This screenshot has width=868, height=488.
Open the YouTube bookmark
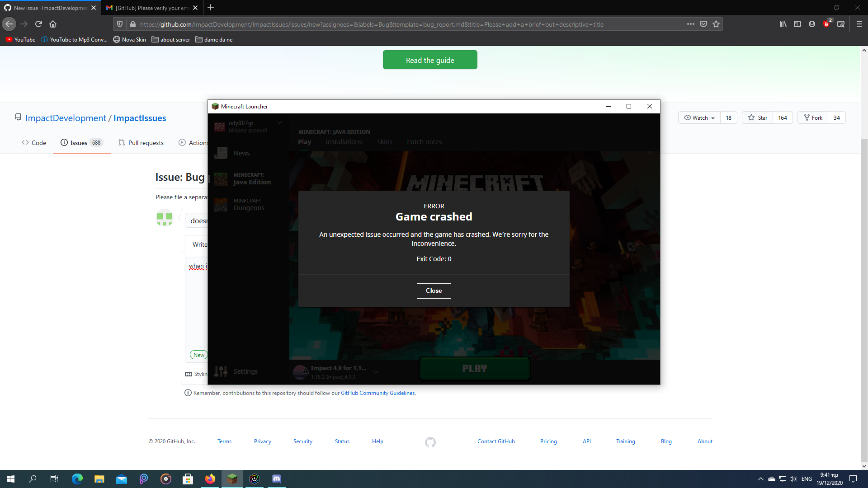(20, 39)
